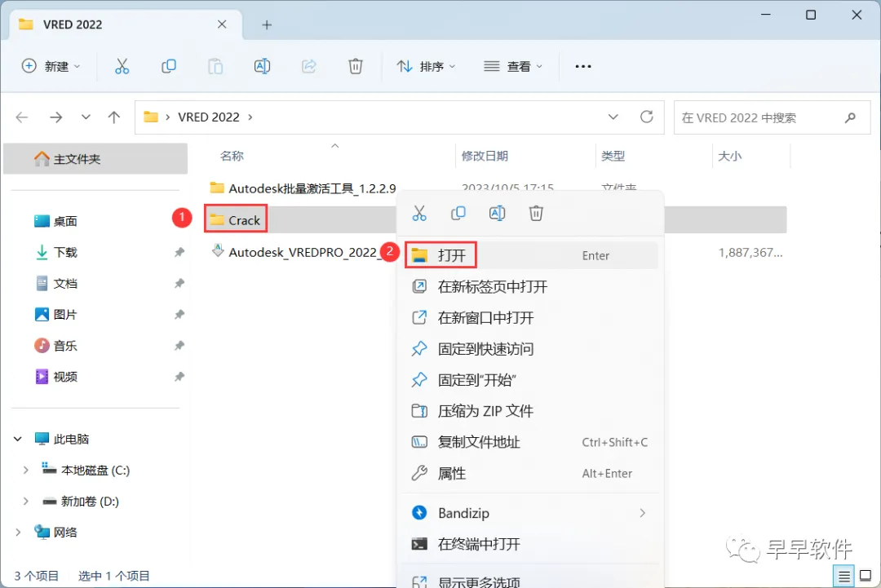Click Delete icon in the context menu
Screen dimensions: 881x588
[536, 214]
